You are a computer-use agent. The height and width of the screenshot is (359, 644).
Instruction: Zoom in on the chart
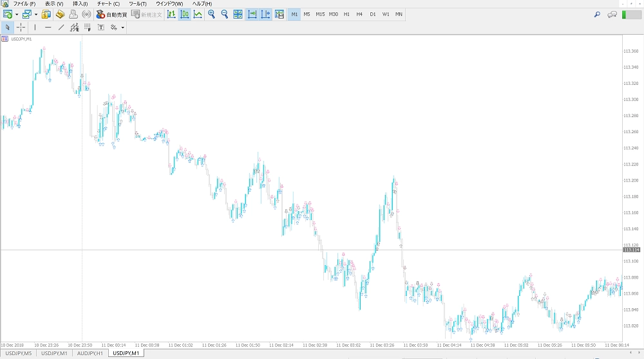pos(211,14)
